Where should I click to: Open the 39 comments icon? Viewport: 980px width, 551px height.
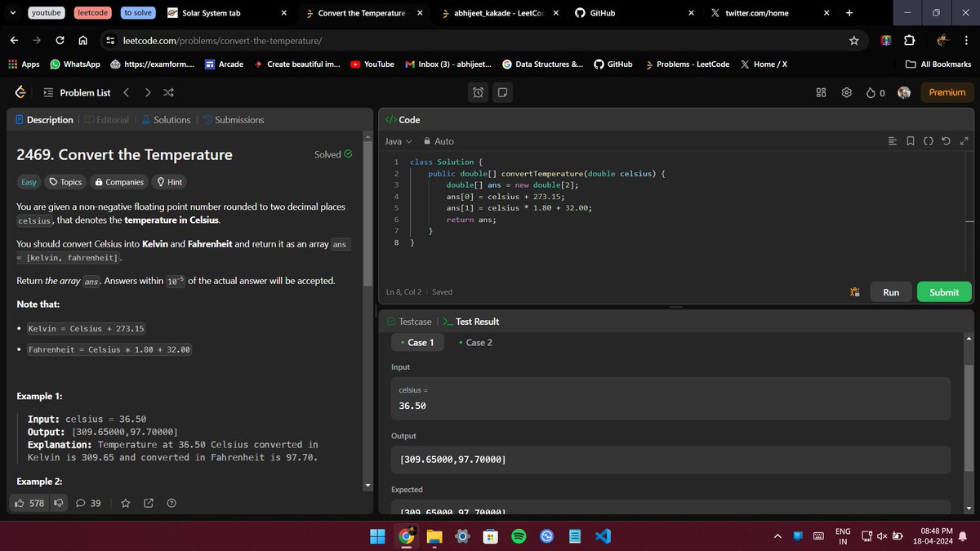pyautogui.click(x=88, y=503)
